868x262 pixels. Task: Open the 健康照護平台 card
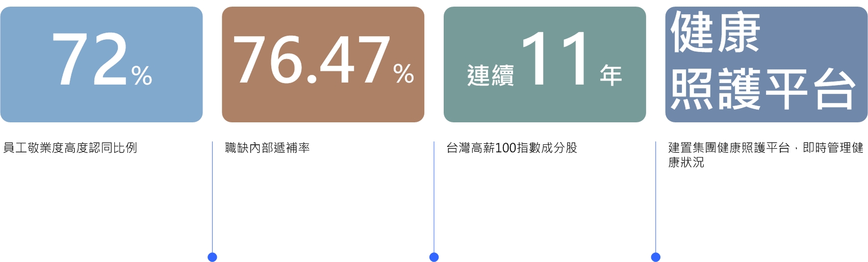[766, 64]
